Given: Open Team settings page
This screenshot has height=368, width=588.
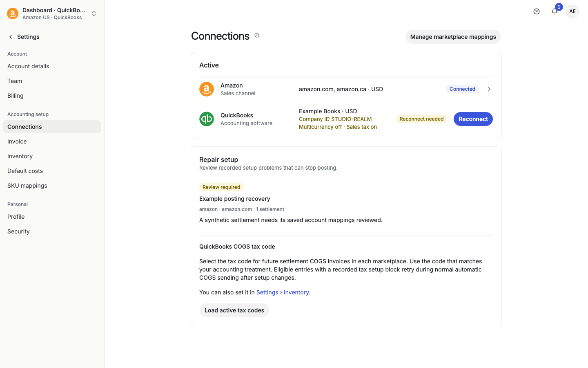Looking at the screenshot, I should point(52,81).
